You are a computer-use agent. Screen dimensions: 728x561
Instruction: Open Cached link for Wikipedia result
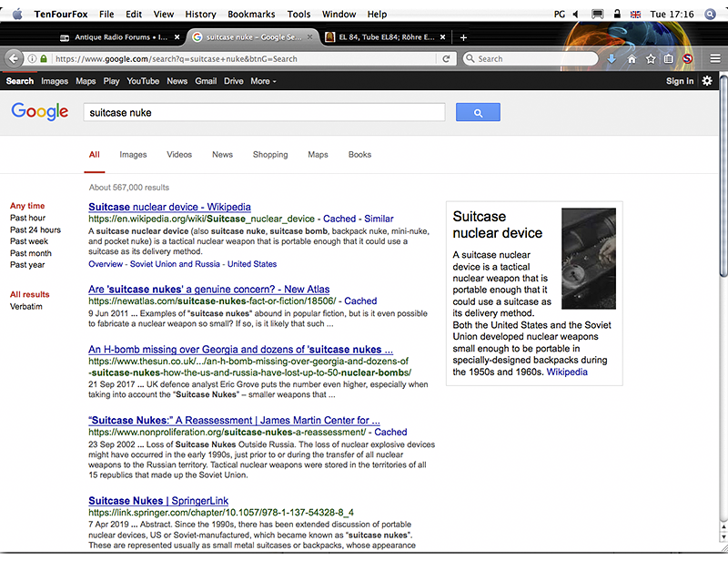tap(339, 219)
